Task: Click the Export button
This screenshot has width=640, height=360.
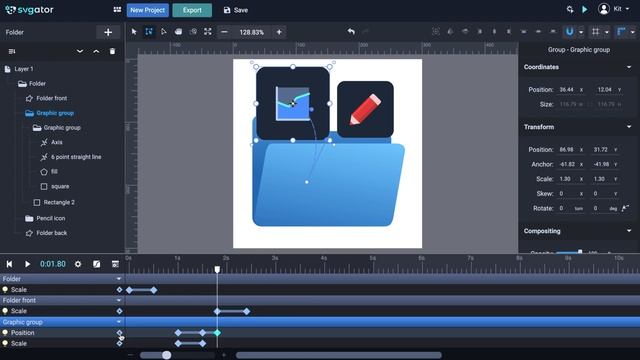Action: pyautogui.click(x=192, y=10)
